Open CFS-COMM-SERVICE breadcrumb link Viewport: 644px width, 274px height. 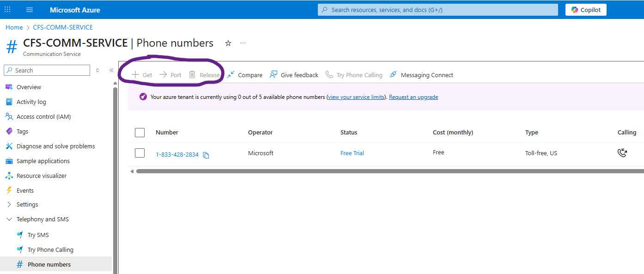63,27
